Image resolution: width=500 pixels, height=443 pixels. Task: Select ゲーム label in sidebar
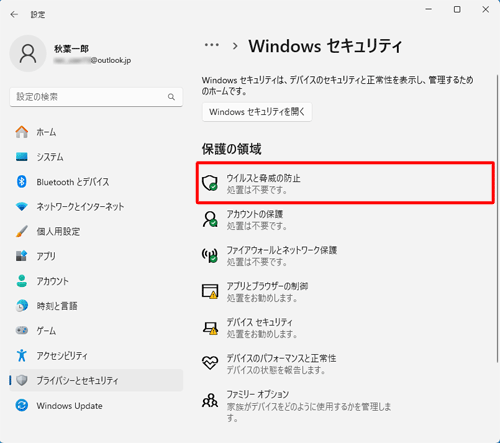tap(46, 331)
